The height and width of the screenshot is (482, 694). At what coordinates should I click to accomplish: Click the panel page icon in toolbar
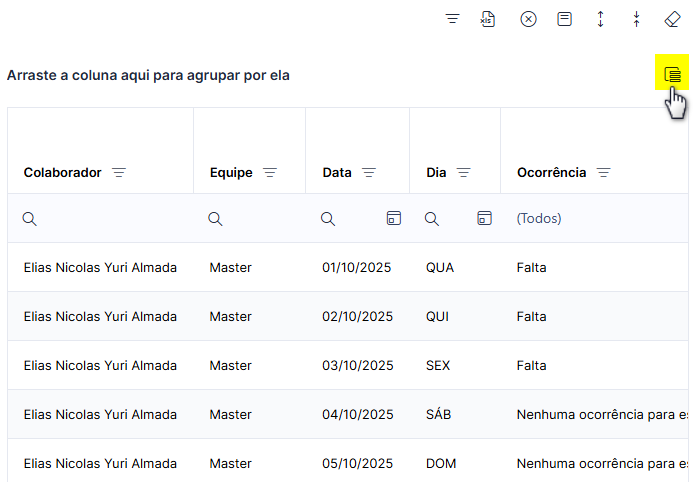pos(564,19)
